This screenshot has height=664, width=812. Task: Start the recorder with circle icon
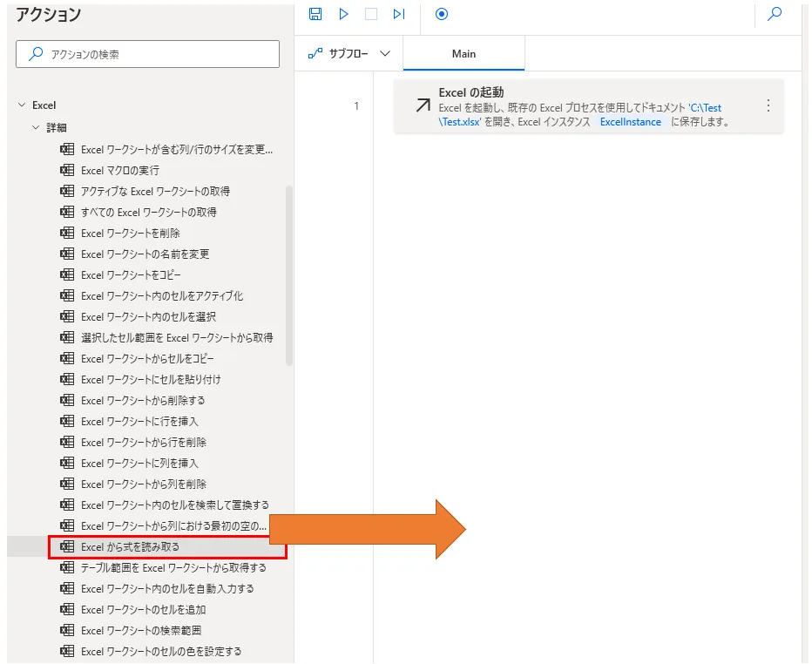[441, 14]
